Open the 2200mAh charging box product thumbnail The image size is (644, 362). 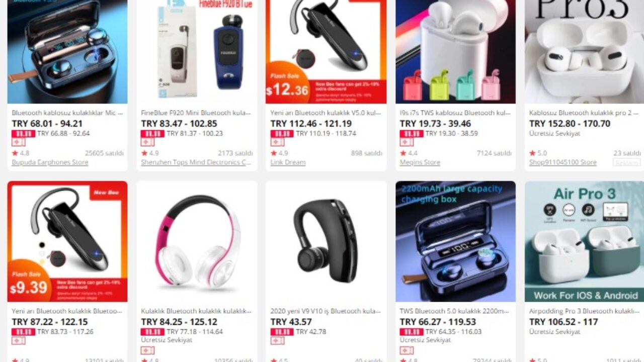pyautogui.click(x=455, y=241)
